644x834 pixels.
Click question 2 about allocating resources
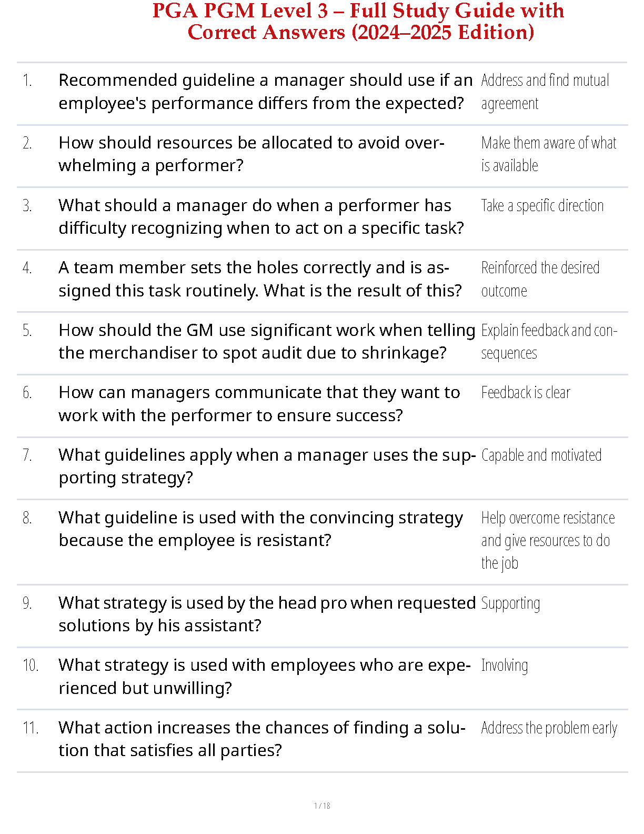251,154
